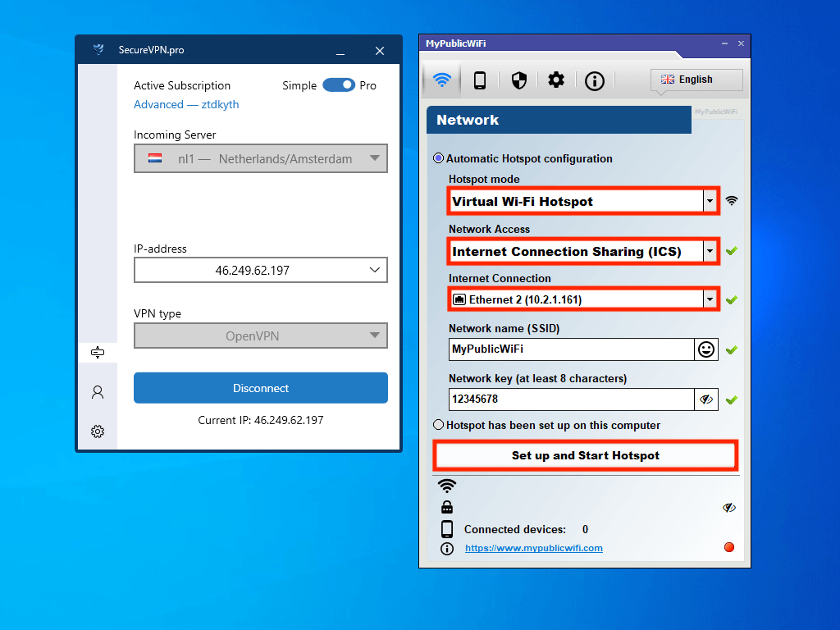Click the Network panel header
This screenshot has height=630, width=840.
pos(559,120)
